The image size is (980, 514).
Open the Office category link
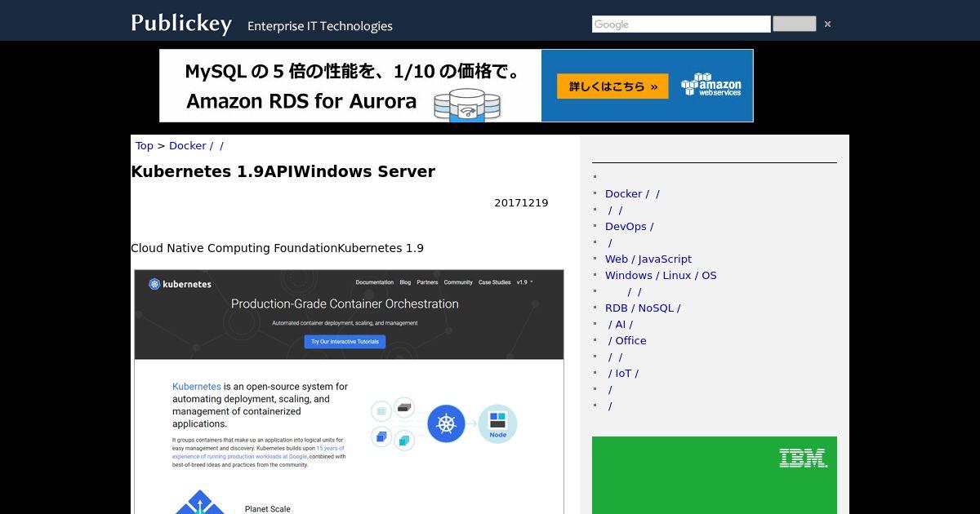(626, 340)
